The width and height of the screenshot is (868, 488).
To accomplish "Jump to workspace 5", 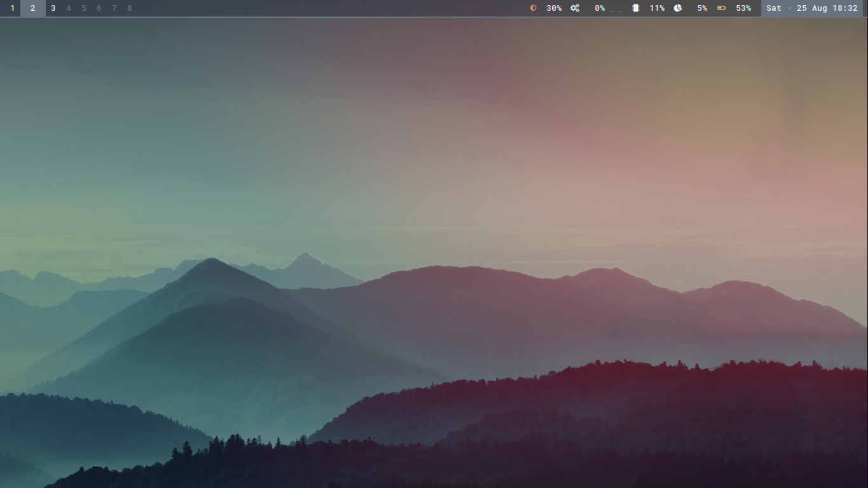I will [84, 8].
